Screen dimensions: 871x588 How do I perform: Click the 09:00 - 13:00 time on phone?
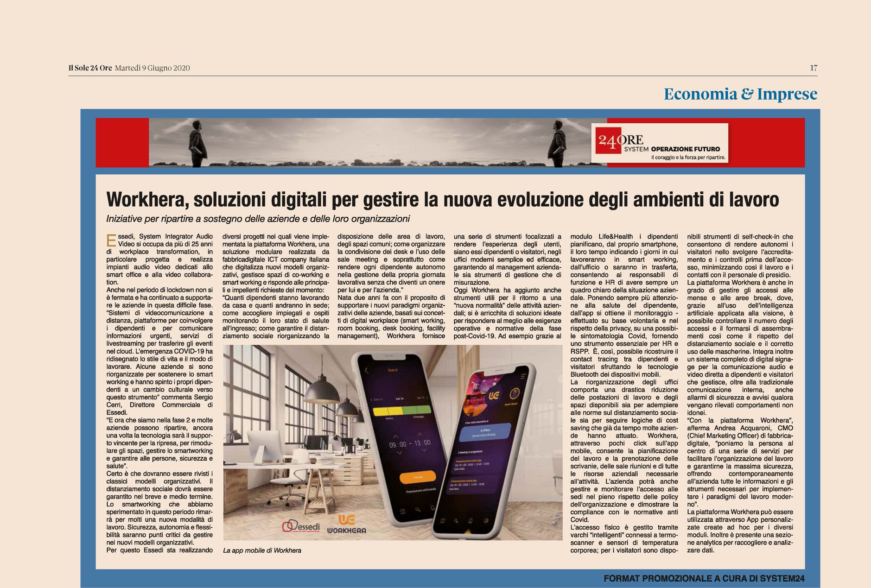coord(409,443)
